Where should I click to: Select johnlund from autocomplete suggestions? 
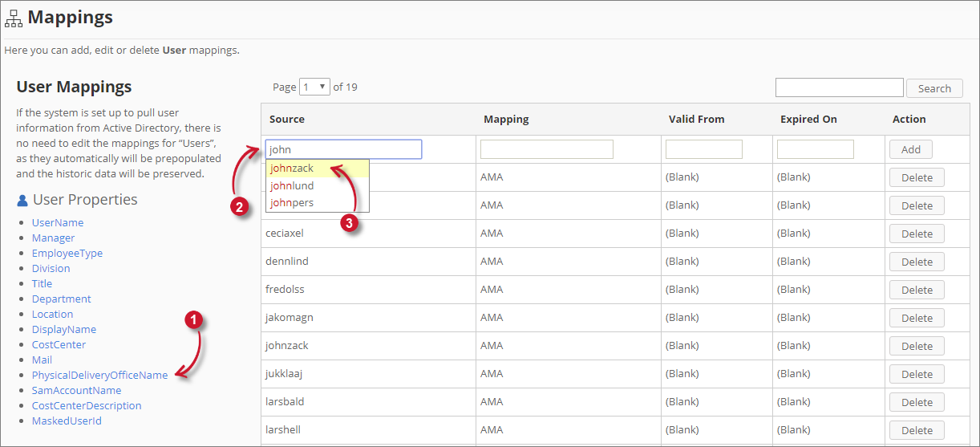[318, 185]
